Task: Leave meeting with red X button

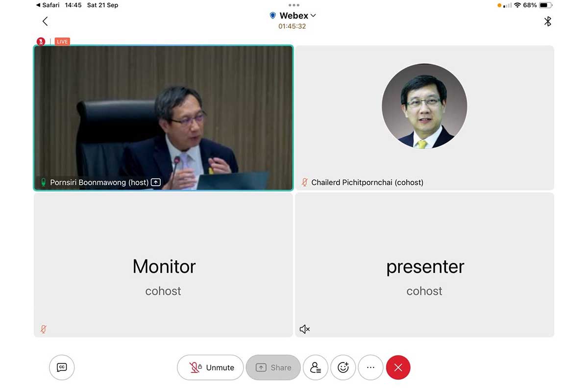Action: (398, 367)
